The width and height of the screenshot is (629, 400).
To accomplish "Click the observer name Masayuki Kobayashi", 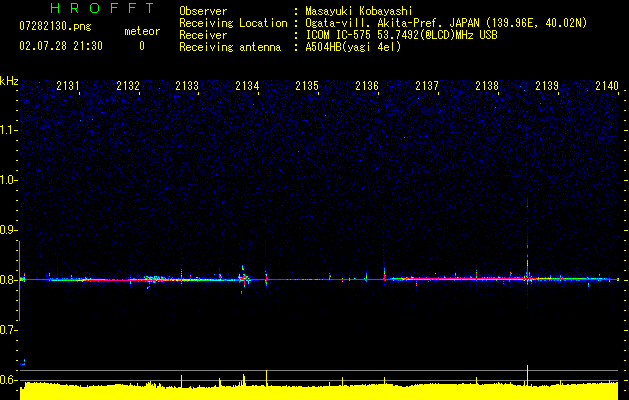I will click(x=359, y=11).
